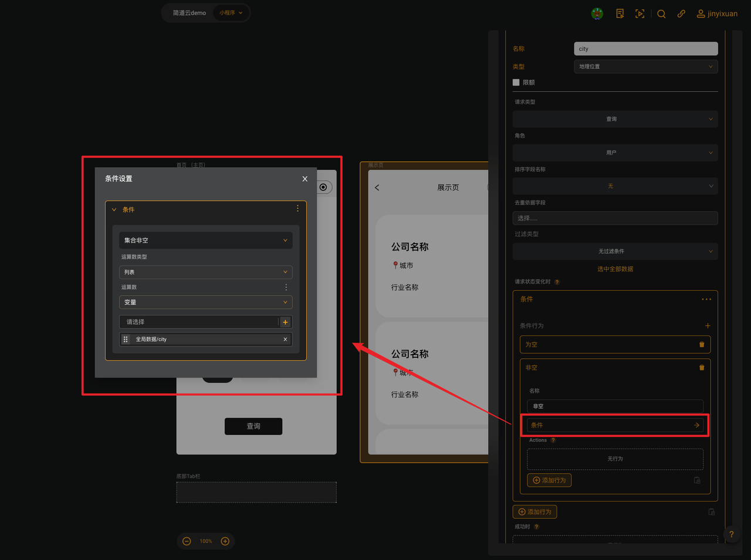This screenshot has height=560, width=751.
Task: Open the 集合非空 dropdown
Action: [206, 240]
